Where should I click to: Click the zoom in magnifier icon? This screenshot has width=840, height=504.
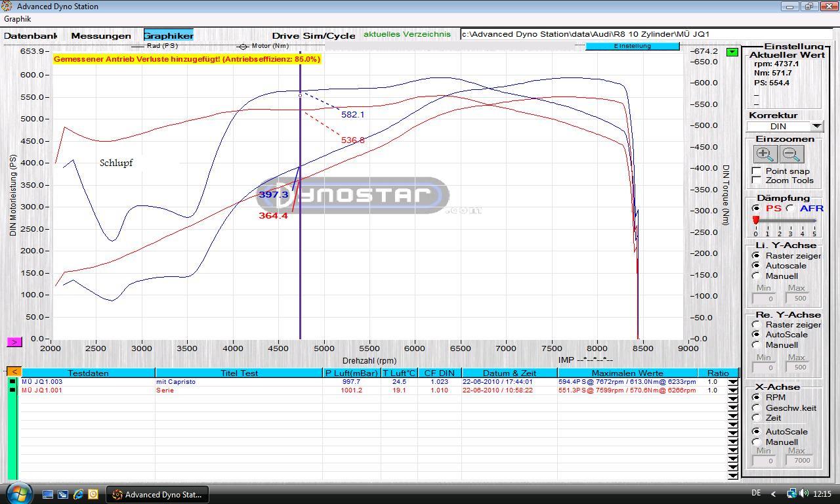tap(765, 154)
